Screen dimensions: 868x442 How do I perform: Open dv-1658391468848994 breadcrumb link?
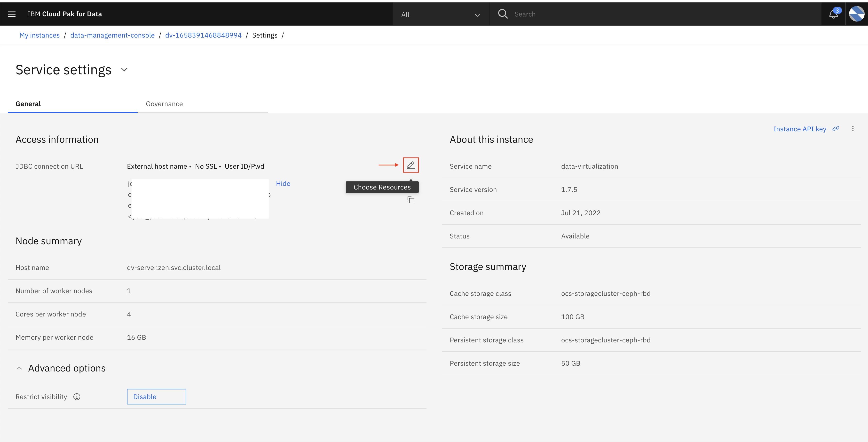[203, 35]
